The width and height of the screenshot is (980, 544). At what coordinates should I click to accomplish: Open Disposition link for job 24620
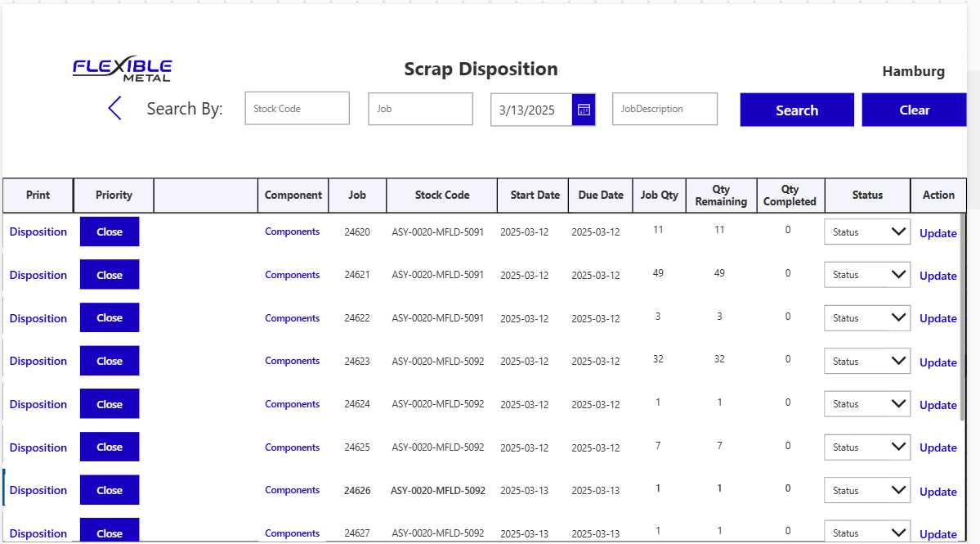tap(38, 232)
